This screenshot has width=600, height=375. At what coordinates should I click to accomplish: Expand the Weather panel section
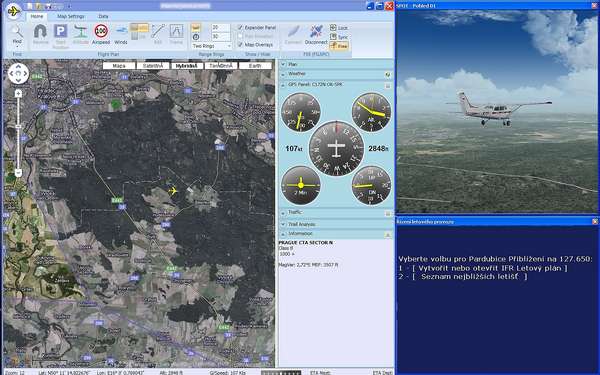[336, 74]
